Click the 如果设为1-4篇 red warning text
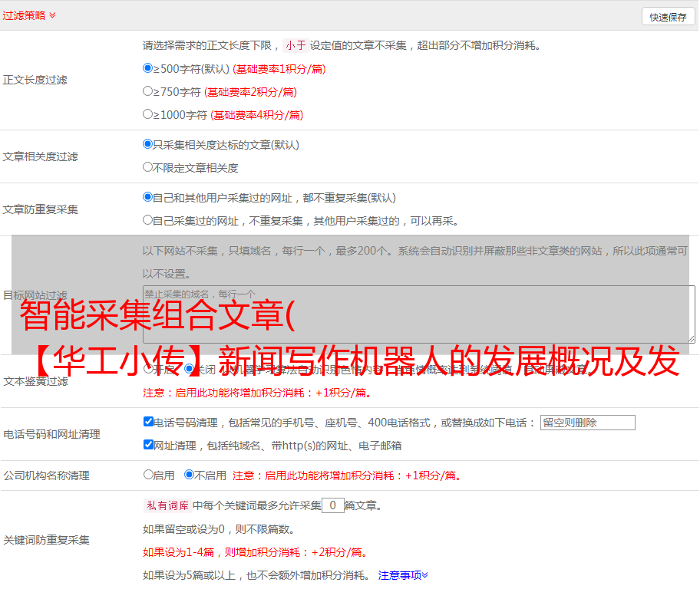The width and height of the screenshot is (700, 589). point(256,552)
